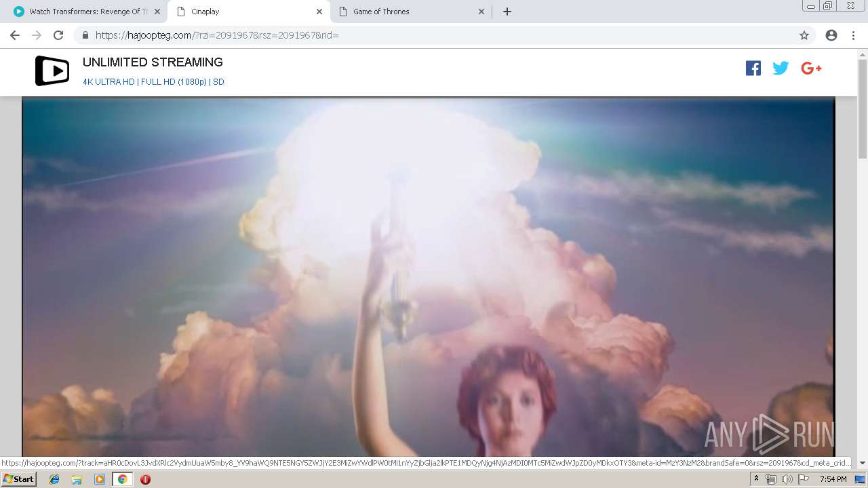Close the Watch Transformers tab
This screenshot has width=868, height=488.
click(x=157, y=12)
